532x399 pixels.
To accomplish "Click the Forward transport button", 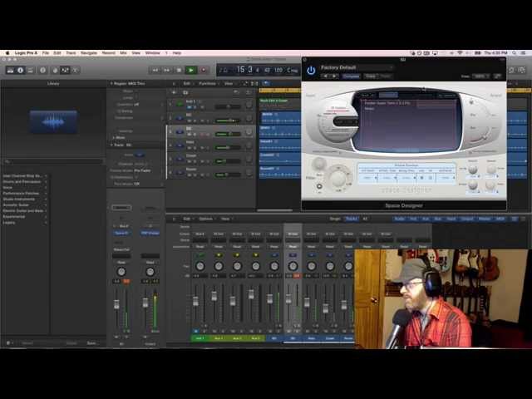I will click(166, 70).
